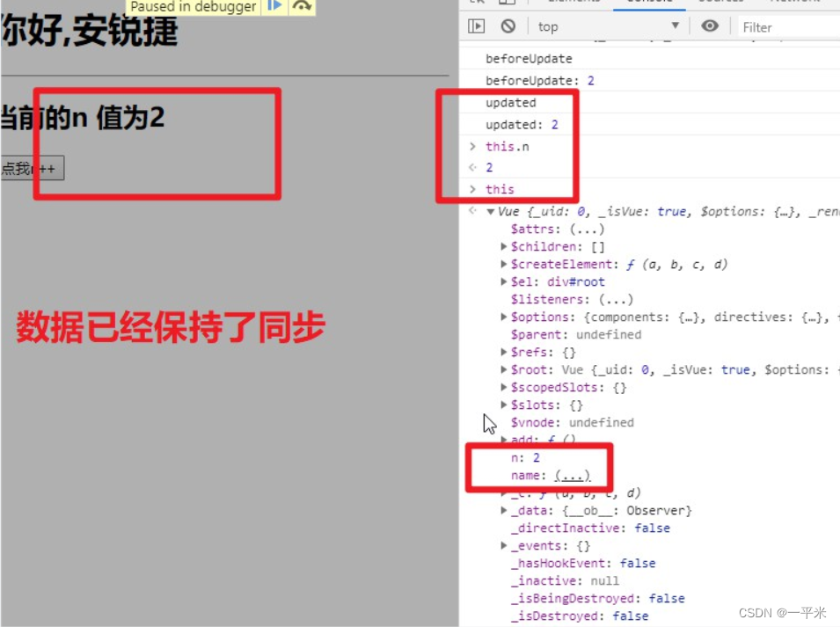Expand the _data Observer property
This screenshot has height=627, width=840.
click(x=503, y=510)
